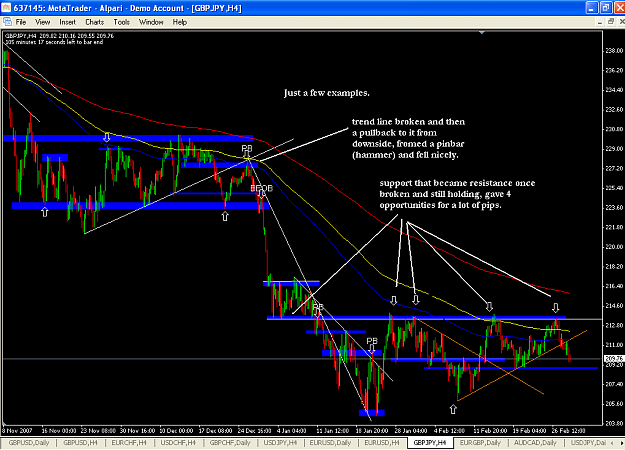
Task: Click the 26 Feb 12:00 date label
Action: 568,431
